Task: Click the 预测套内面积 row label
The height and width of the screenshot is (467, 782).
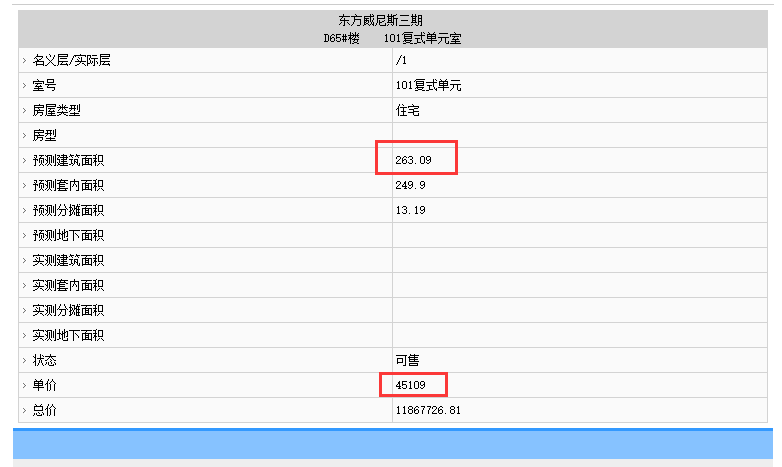Action: click(68, 185)
